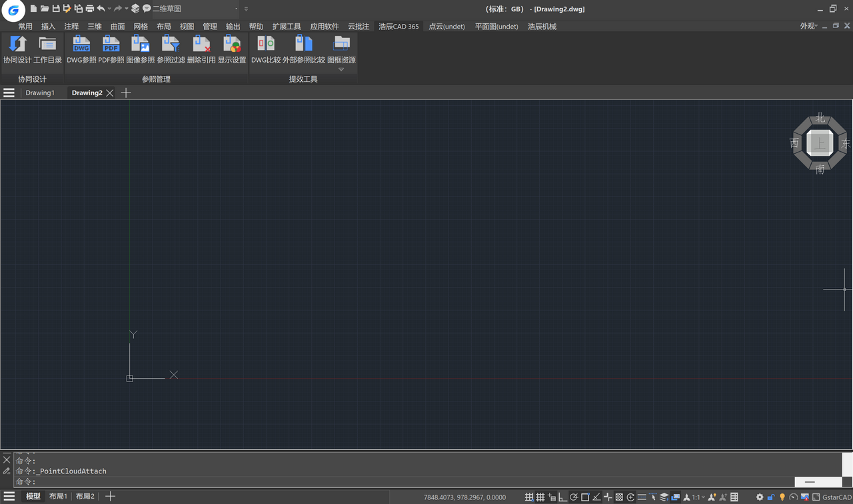Launch the DWG比较 compare tool
Screen dimensions: 853x504
click(x=265, y=45)
